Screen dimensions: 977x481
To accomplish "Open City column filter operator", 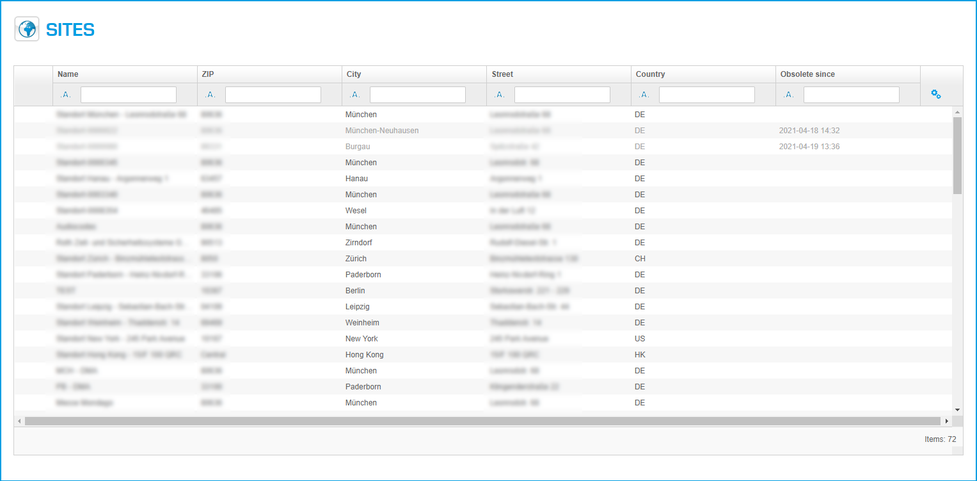I will (x=355, y=95).
